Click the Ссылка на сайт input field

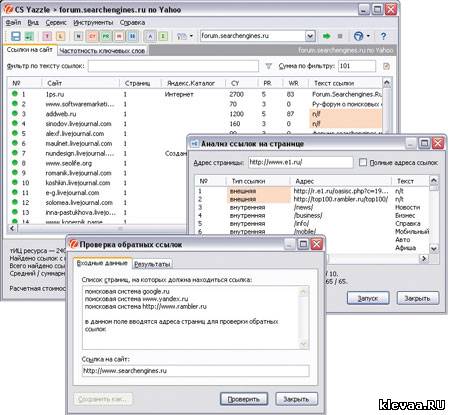click(x=195, y=371)
